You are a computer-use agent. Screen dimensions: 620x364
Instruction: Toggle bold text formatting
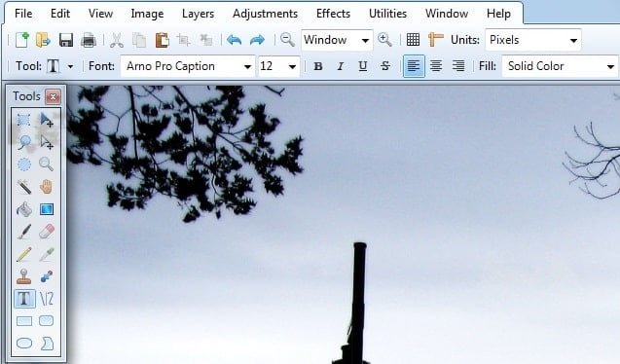coord(318,66)
